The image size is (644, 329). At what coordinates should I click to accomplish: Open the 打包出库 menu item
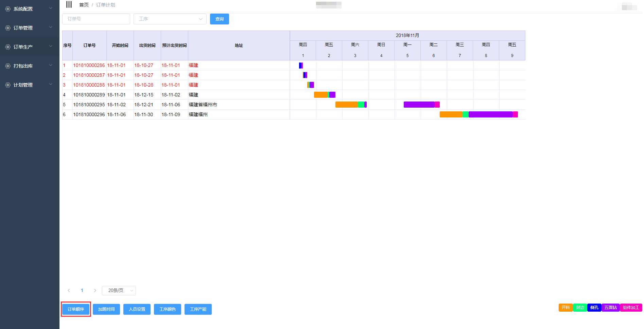(23, 66)
